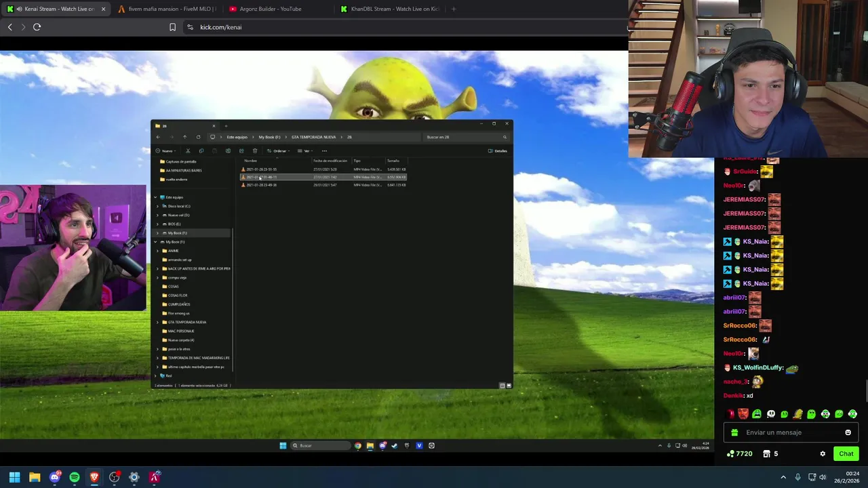868x488 pixels.
Task: Open the Nuevo dropdown in Explorer
Action: 166,151
